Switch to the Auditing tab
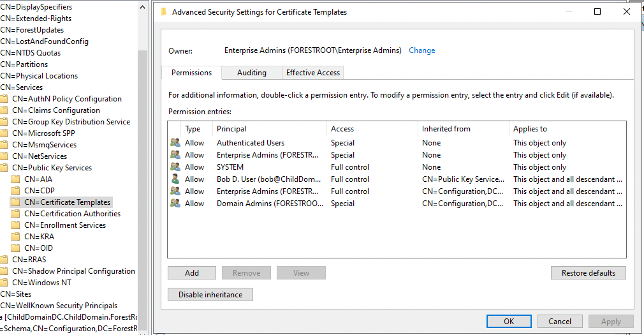Viewport: 644px width, 335px height. click(x=252, y=73)
